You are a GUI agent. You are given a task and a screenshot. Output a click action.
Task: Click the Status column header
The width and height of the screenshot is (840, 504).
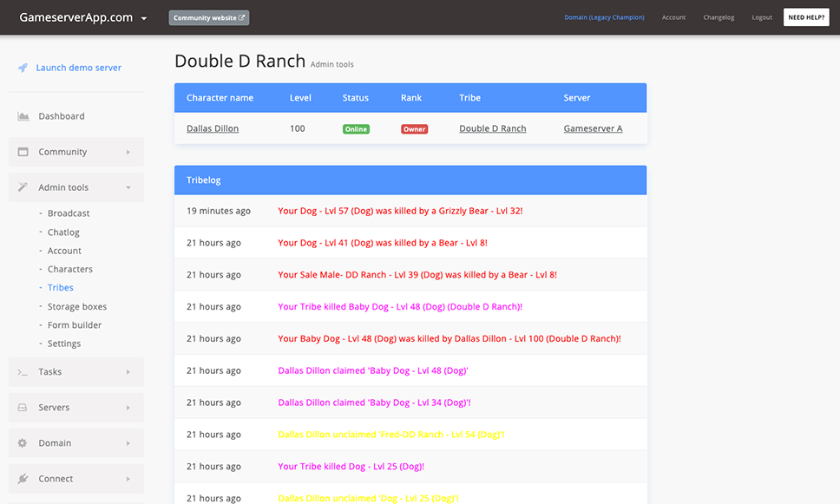coord(355,97)
